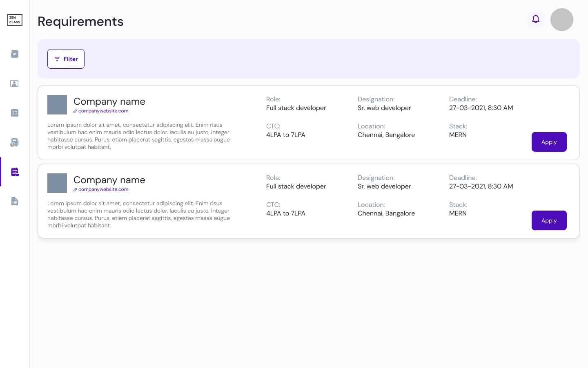The image size is (588, 368).
Task: Click first card's deadline 27-03-2021, 8:30 AM
Action: pyautogui.click(x=481, y=108)
